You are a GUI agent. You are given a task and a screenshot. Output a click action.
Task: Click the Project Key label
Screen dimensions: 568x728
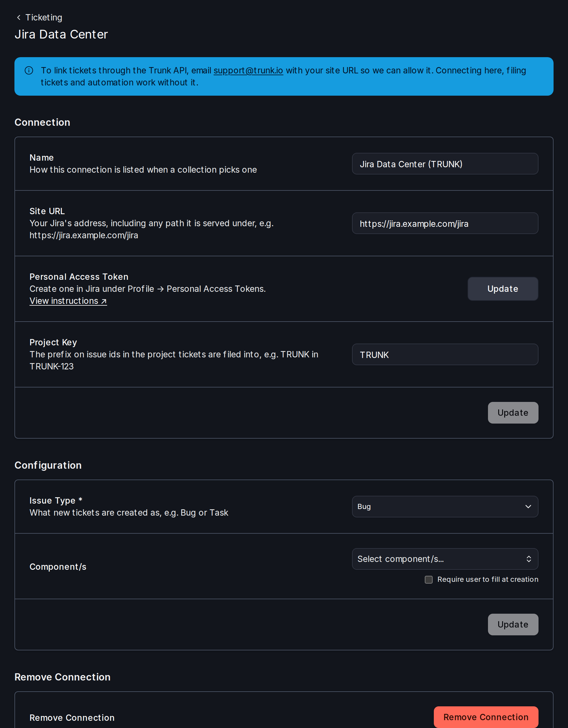53,342
